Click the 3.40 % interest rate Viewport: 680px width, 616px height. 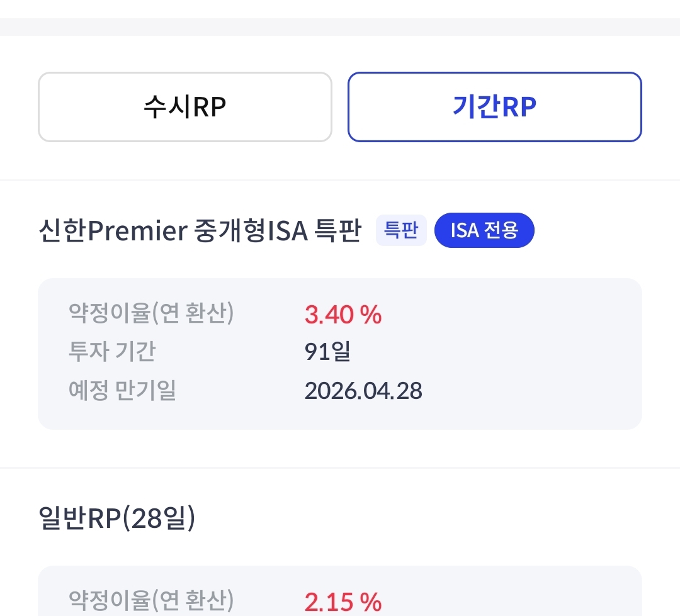tap(343, 315)
